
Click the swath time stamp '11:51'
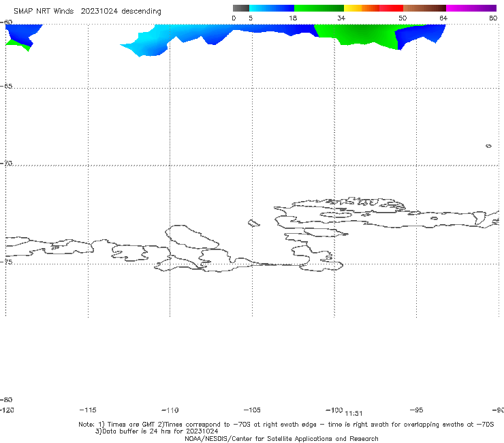pyautogui.click(x=353, y=414)
